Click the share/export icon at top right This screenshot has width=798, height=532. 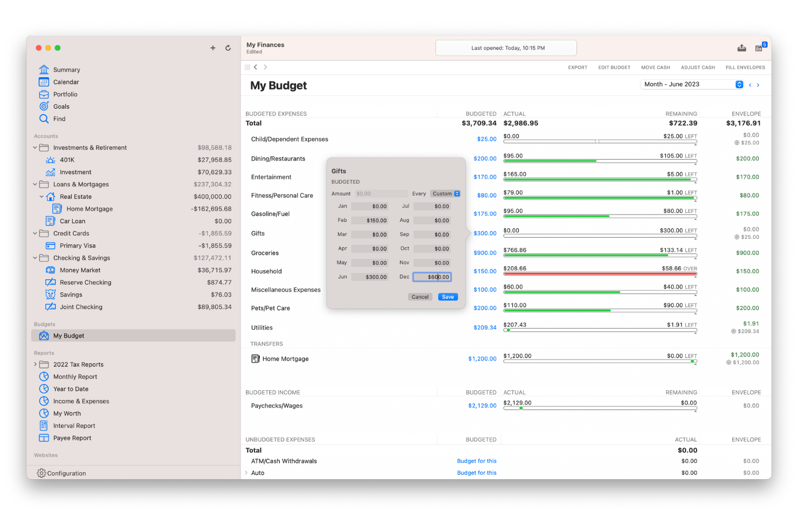742,48
